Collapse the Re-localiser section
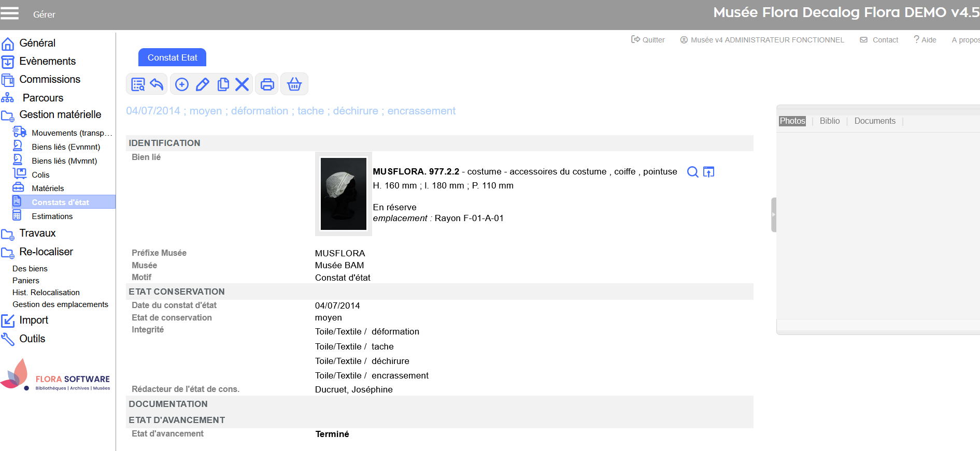 pos(46,252)
